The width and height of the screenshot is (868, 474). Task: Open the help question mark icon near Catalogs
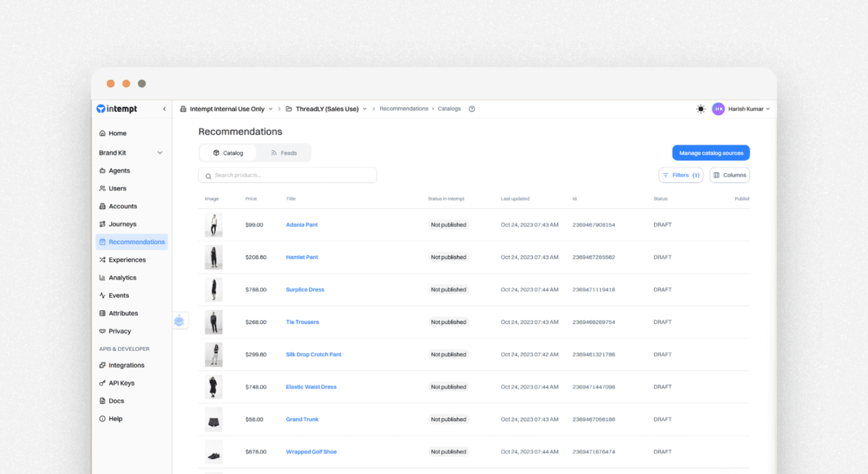pos(472,109)
